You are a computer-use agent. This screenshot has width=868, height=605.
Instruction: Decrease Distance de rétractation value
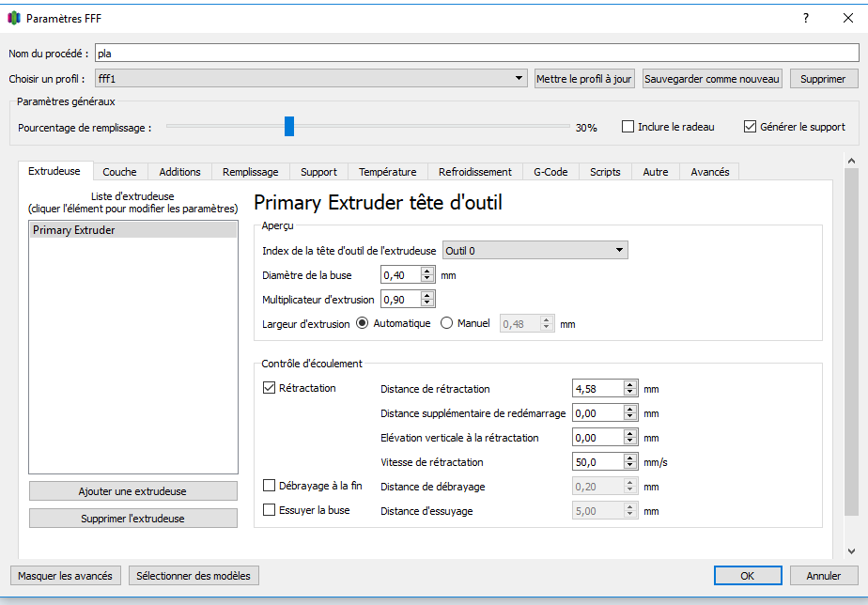(x=630, y=393)
